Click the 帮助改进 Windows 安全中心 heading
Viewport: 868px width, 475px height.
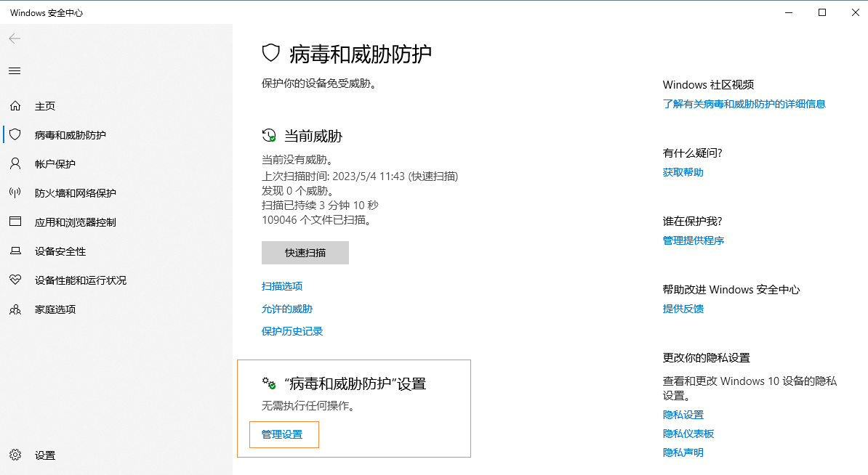point(731,290)
